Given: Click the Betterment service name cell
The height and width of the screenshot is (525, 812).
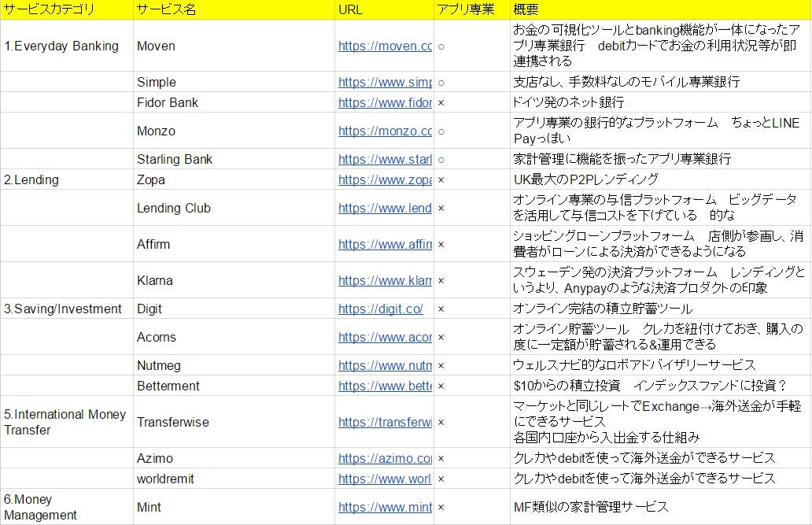Looking at the screenshot, I should (x=234, y=386).
